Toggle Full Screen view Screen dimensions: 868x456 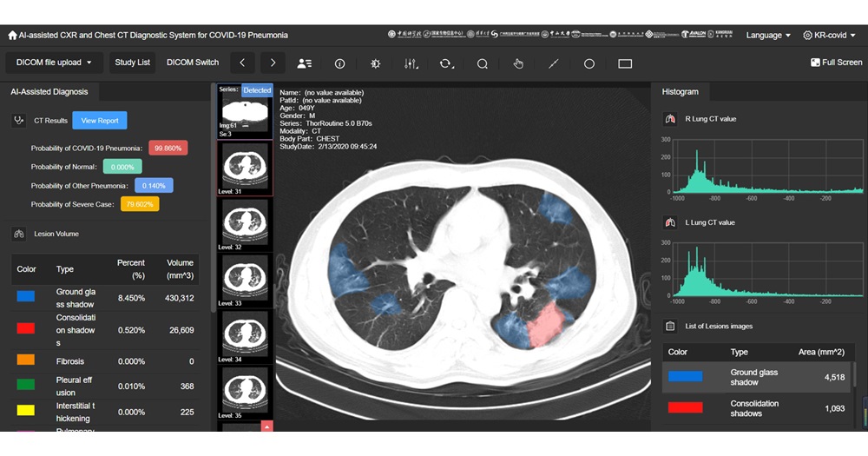(x=836, y=63)
